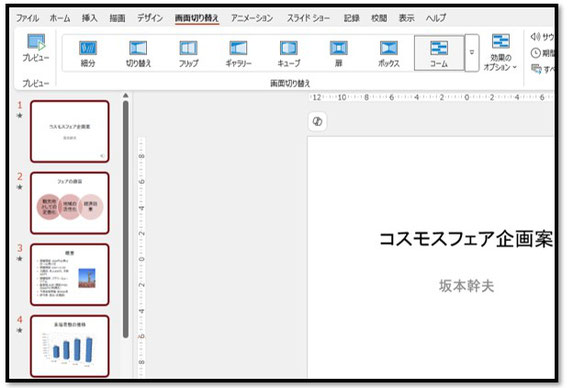The height and width of the screenshot is (388, 573).
Task: Click the thumbnail pane scroll up arrow
Action: pyautogui.click(x=126, y=96)
